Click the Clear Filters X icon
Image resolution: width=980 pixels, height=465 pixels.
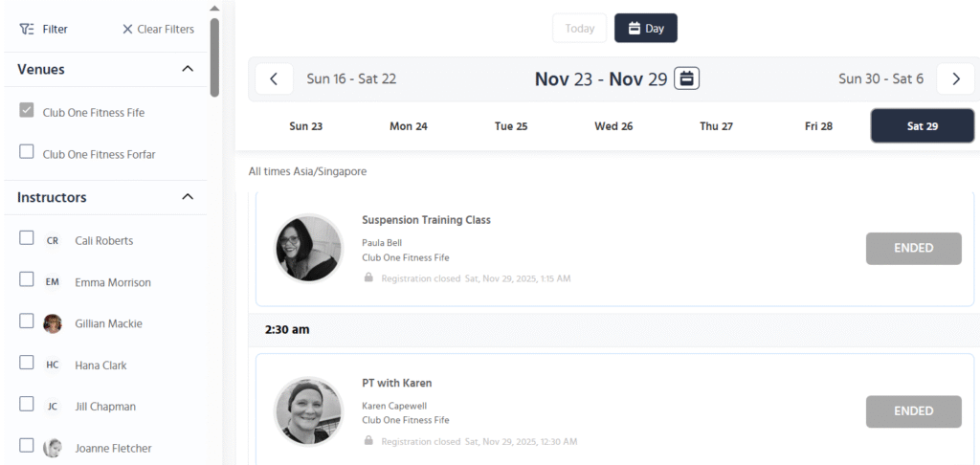point(127,29)
